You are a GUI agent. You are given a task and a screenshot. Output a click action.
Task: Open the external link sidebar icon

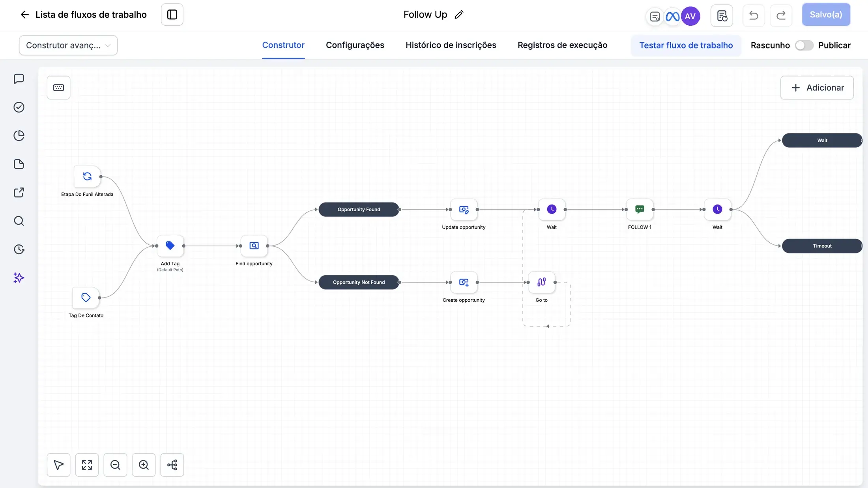point(19,193)
